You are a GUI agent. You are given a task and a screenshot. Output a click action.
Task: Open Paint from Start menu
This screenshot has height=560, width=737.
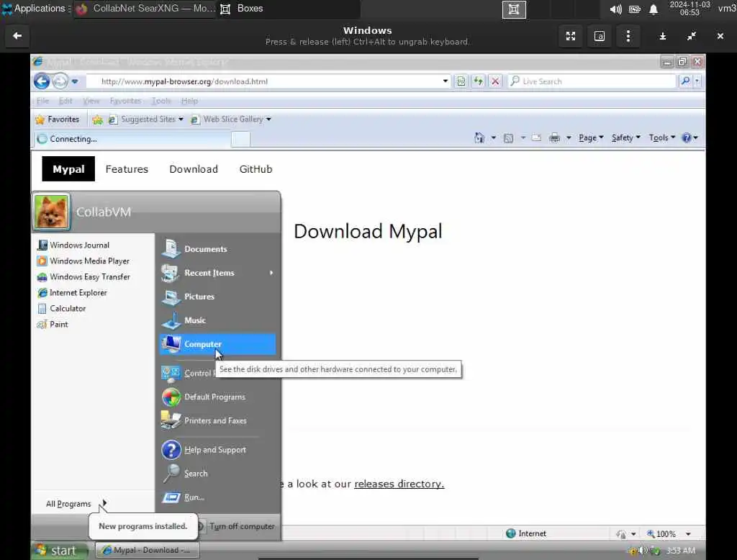(x=53, y=325)
